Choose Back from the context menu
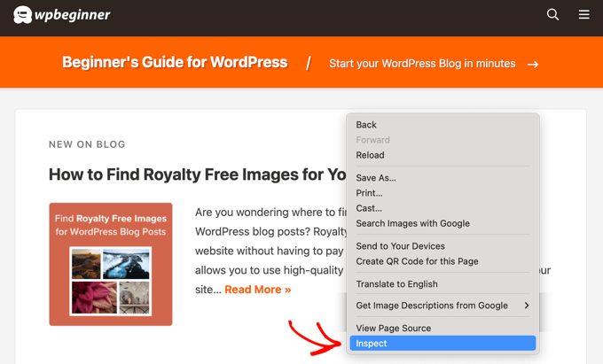 point(442,125)
